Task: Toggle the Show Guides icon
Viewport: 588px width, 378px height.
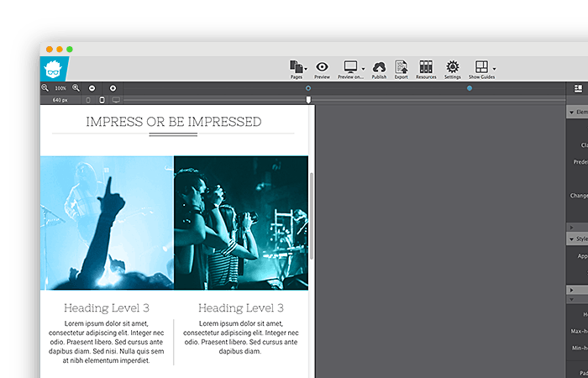Action: pyautogui.click(x=481, y=66)
